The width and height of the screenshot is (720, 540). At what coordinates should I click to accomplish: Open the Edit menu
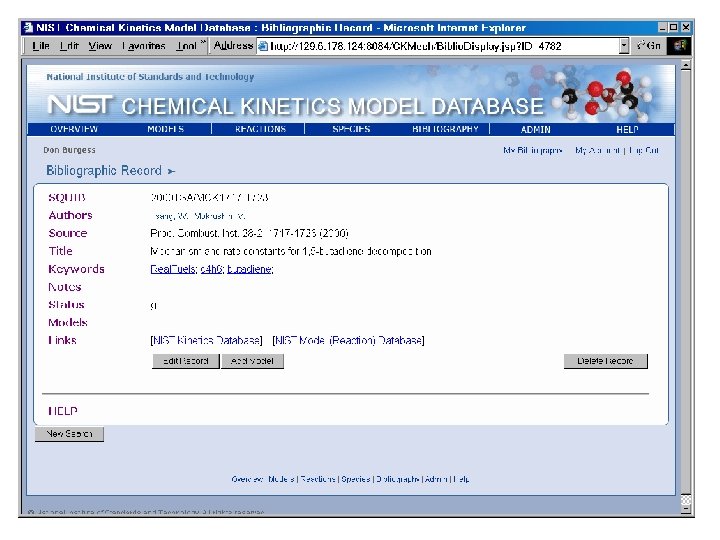(69, 46)
